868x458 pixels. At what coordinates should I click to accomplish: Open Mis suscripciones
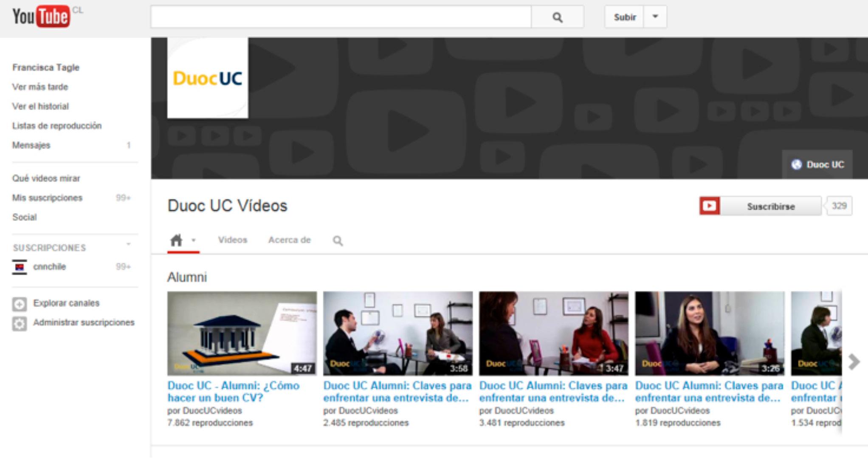tap(47, 198)
